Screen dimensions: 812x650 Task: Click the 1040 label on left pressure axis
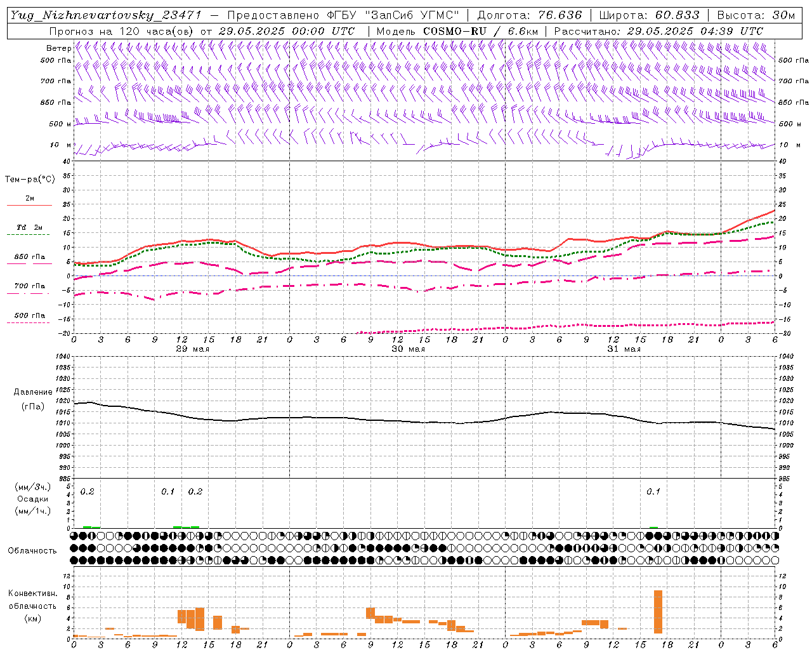tap(63, 357)
